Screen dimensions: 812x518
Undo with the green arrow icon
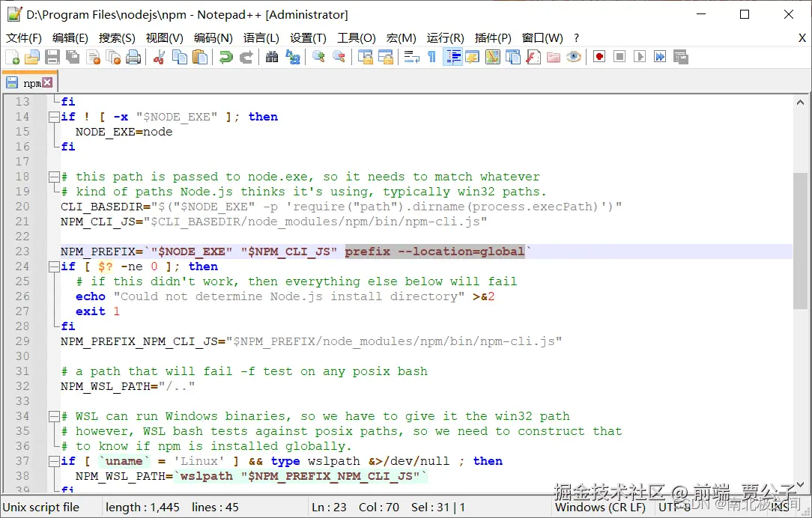coord(225,57)
